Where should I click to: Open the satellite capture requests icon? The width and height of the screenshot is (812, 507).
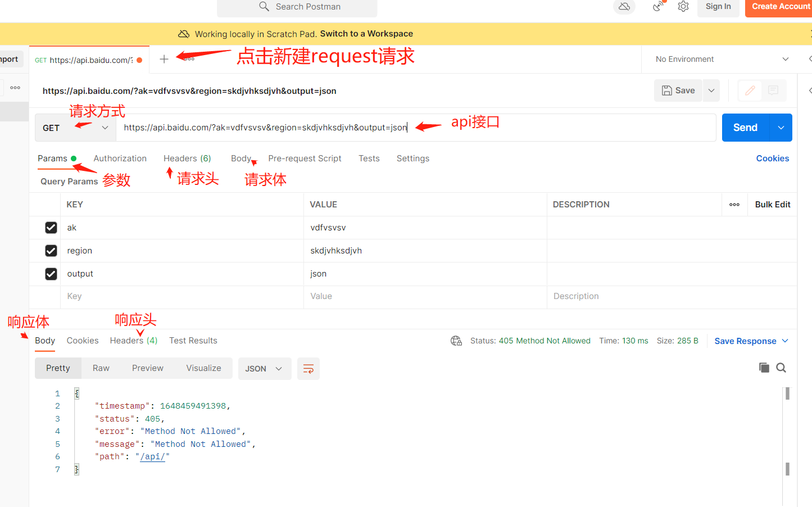(x=658, y=6)
